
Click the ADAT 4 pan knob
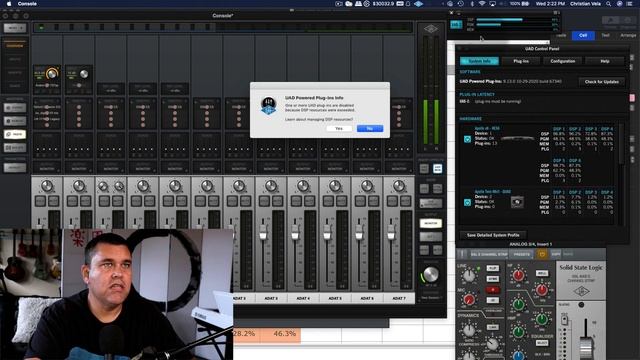(303, 186)
